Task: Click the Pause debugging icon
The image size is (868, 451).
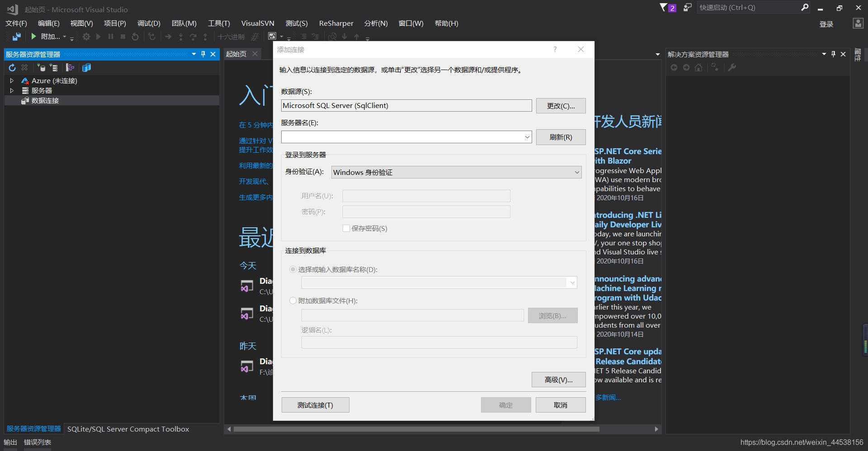Action: click(111, 37)
